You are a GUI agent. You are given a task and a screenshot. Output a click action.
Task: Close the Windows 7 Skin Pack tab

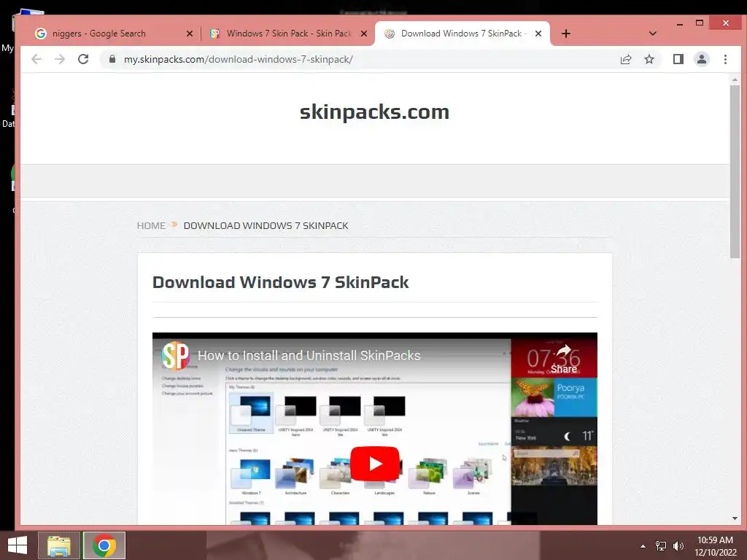click(364, 34)
